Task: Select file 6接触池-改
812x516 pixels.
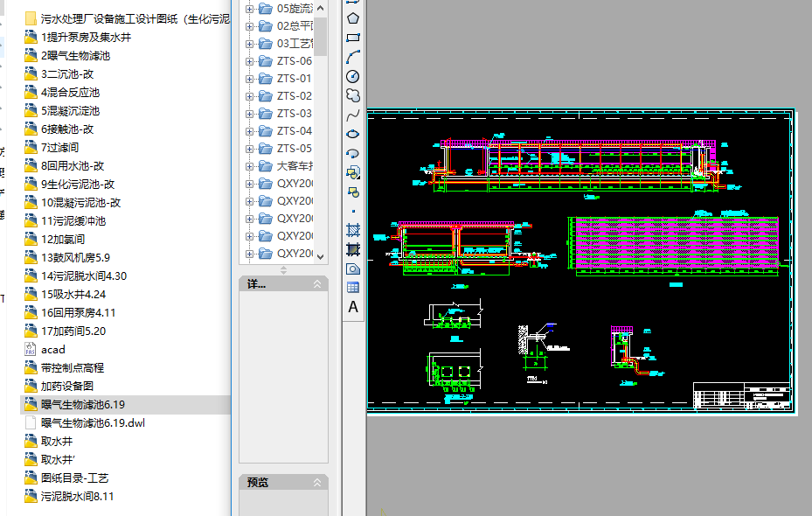Action: (67, 129)
